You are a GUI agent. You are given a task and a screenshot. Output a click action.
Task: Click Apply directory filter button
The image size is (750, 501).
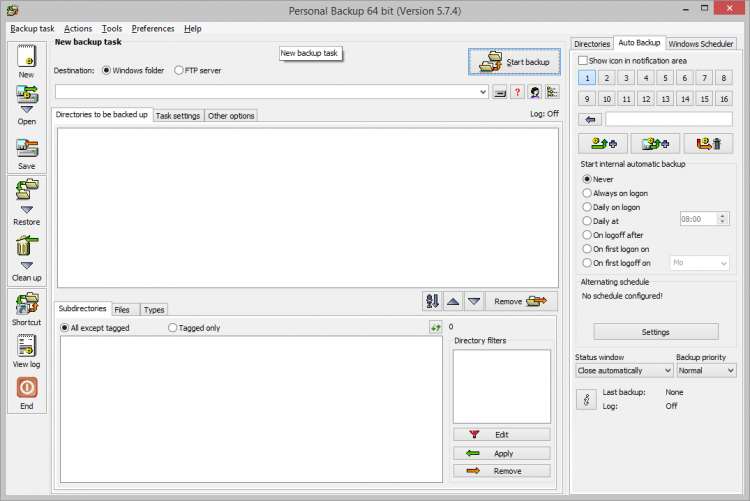coord(502,453)
